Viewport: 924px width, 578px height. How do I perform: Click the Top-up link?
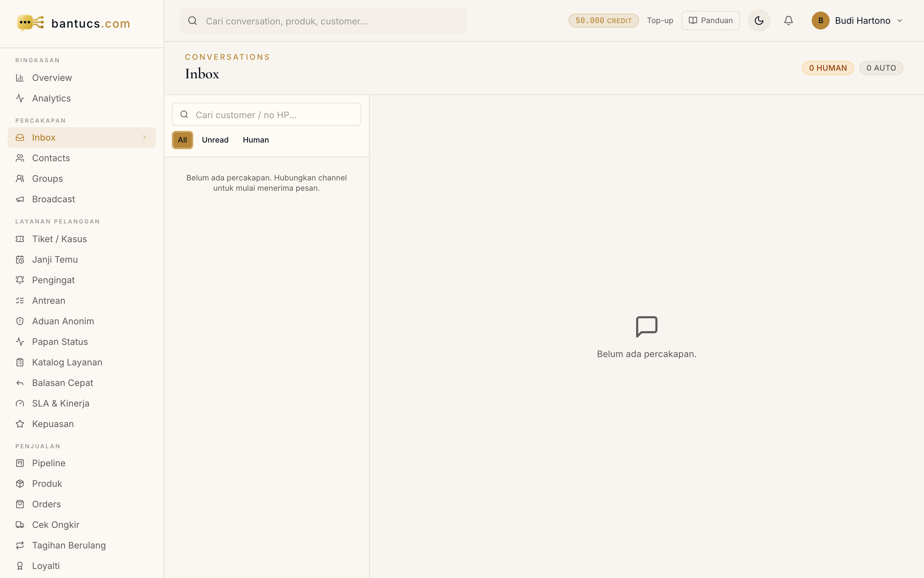[660, 21]
